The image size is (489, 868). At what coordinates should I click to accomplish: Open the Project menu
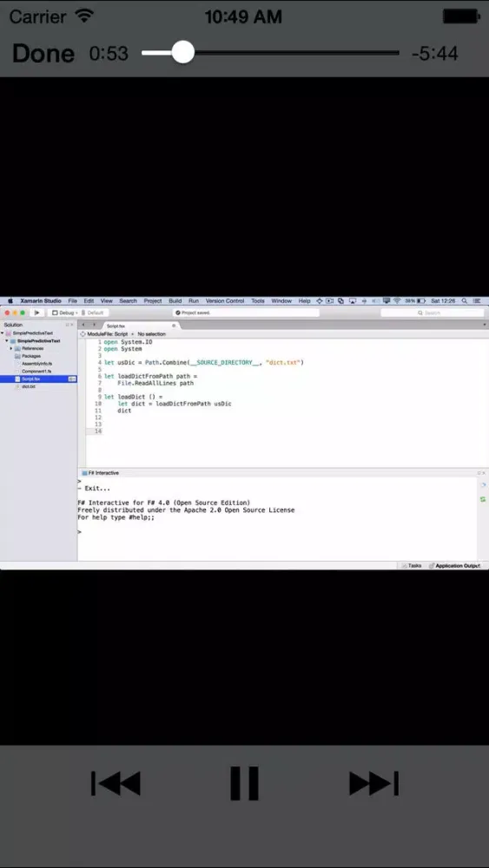[x=153, y=300]
